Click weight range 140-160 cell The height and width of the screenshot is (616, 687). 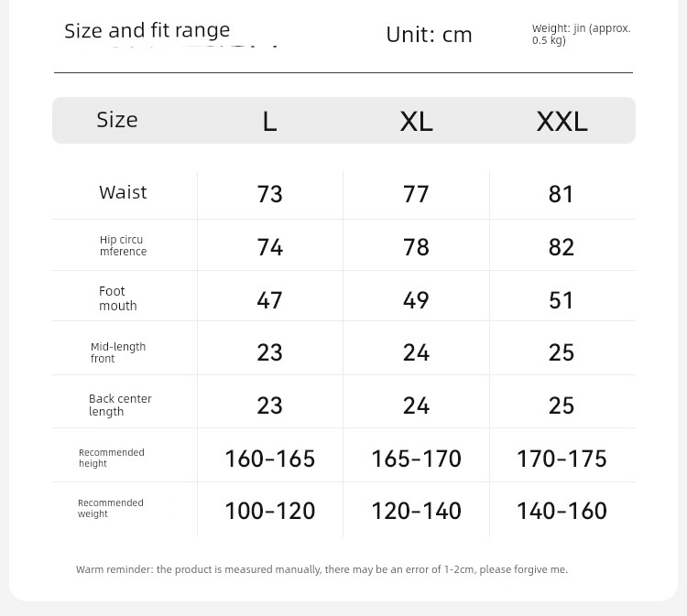[562, 511]
